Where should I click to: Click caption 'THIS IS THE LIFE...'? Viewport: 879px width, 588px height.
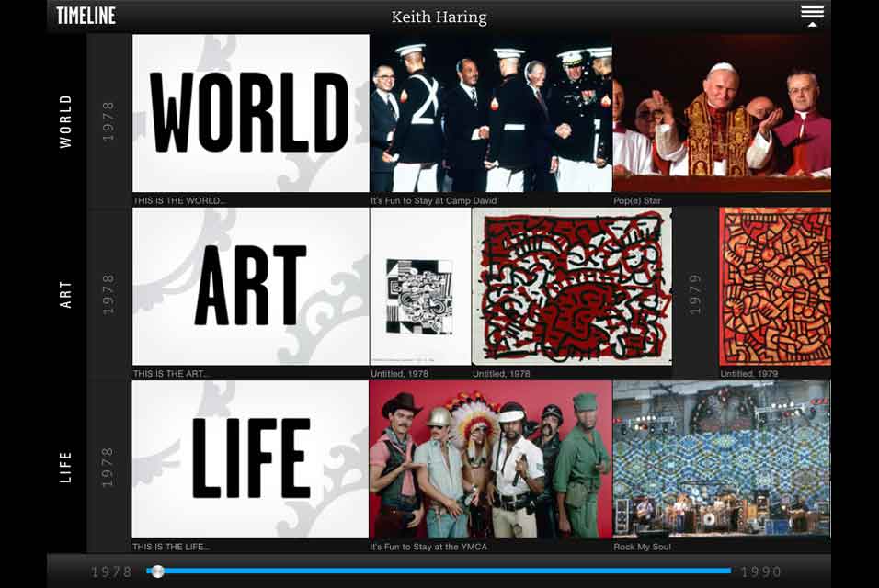[171, 547]
